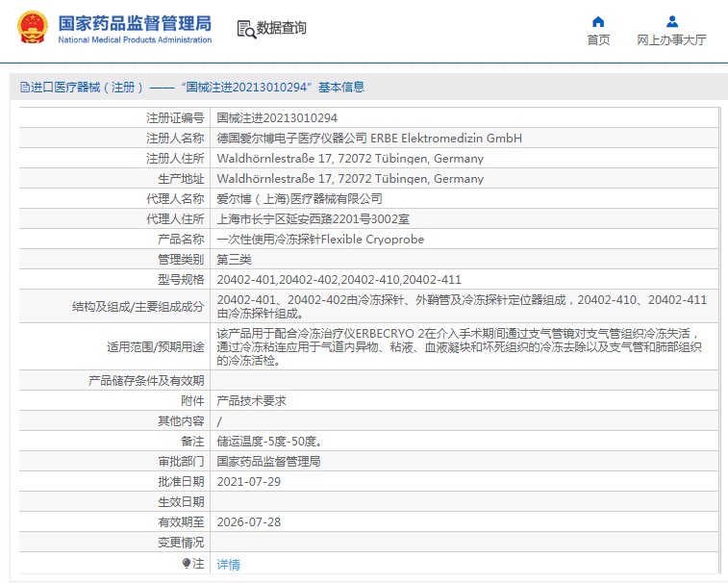Click the 型号规格 row label

[x=181, y=280]
